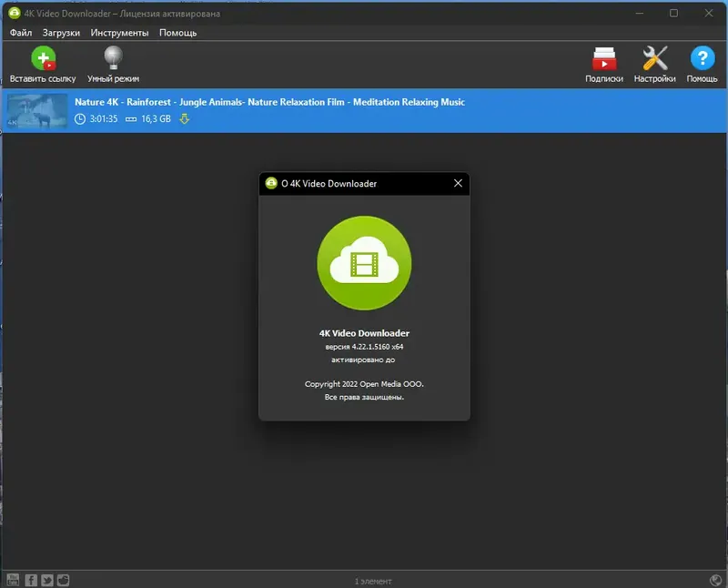
Task: Start download with the green arrow icon
Action: click(x=184, y=118)
